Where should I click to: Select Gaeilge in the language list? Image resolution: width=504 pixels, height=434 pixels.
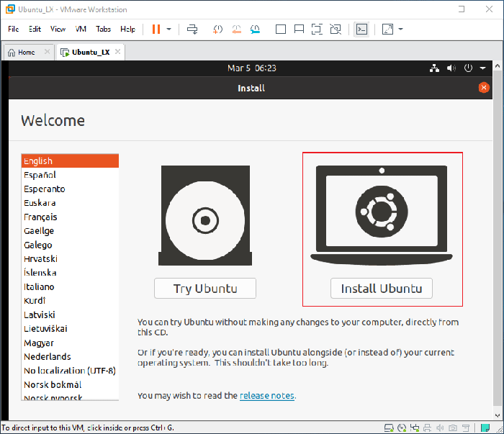click(70, 230)
